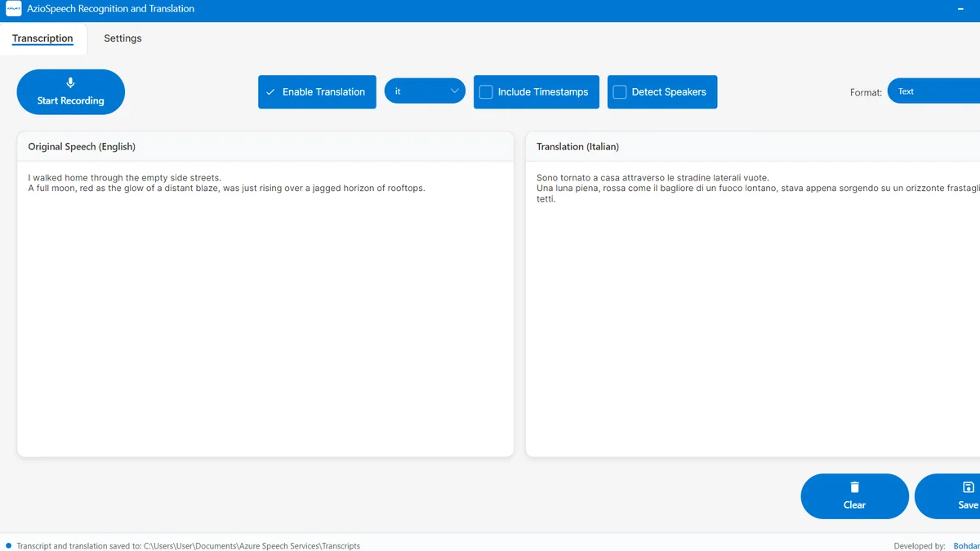Viewport: 980px width, 551px height.
Task: Switch to the Settings tab
Action: (x=122, y=38)
